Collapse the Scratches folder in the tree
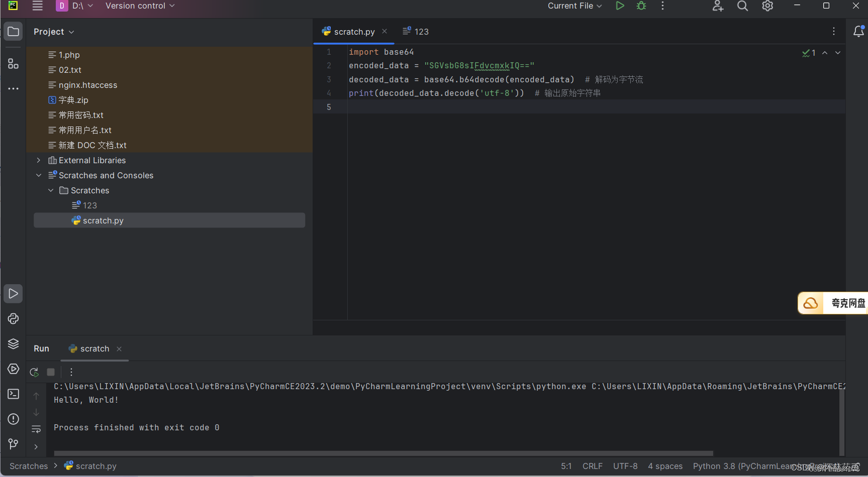This screenshot has width=868, height=477. tap(51, 190)
